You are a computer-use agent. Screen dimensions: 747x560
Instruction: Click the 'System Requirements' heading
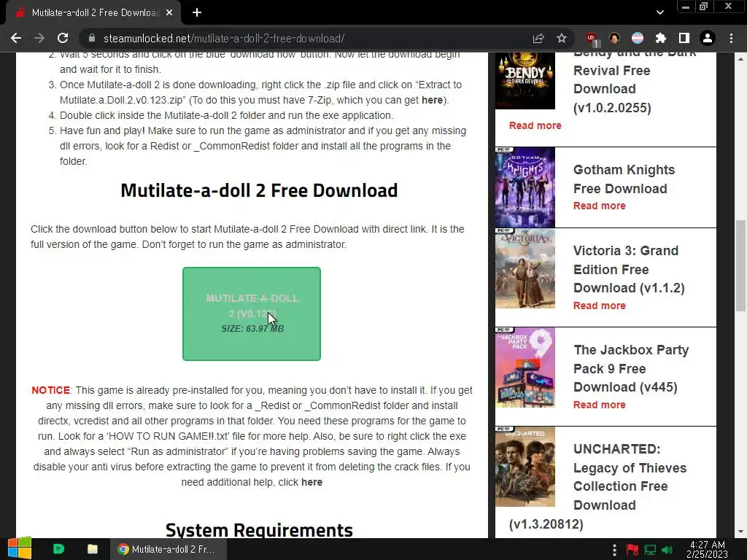tap(259, 529)
